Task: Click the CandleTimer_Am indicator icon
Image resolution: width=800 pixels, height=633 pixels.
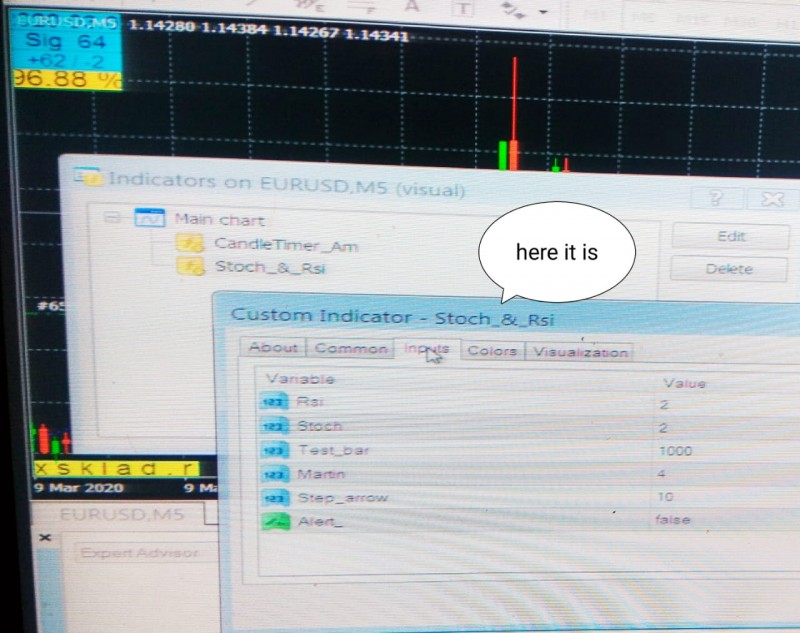Action: pos(190,243)
